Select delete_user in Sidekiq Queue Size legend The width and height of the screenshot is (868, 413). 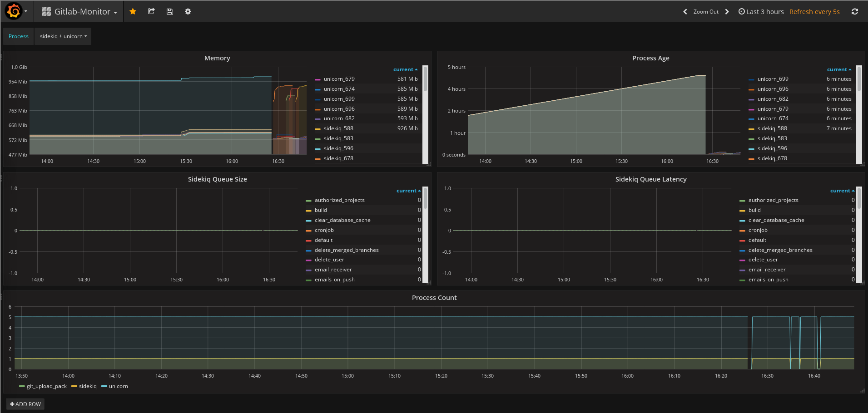coord(329,260)
